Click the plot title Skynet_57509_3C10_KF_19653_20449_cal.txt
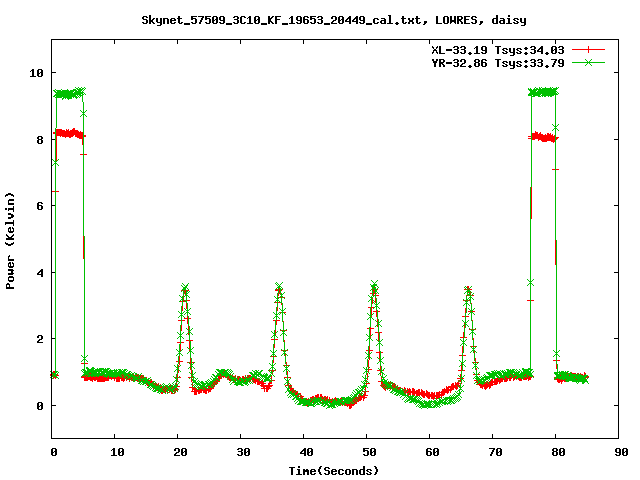This screenshot has height=480, width=640. coord(284,20)
